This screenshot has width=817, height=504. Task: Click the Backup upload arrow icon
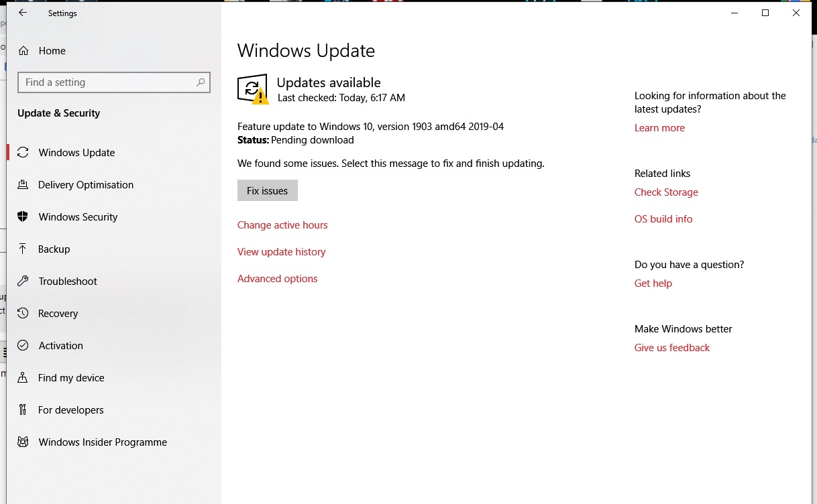point(23,249)
